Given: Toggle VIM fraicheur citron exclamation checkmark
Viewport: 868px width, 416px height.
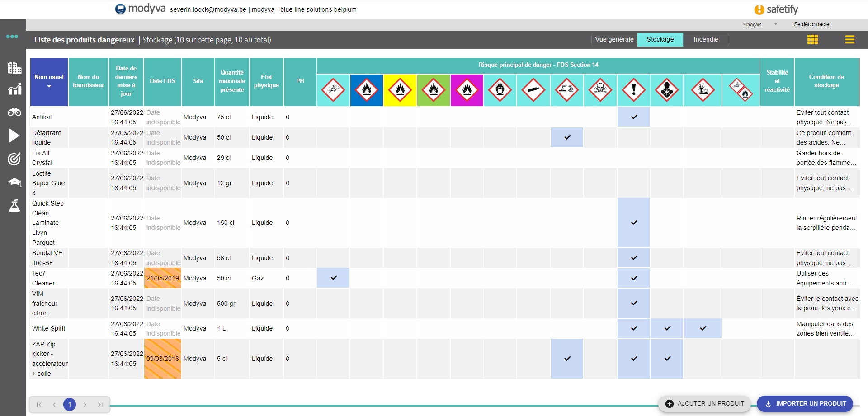Looking at the screenshot, I should [634, 303].
